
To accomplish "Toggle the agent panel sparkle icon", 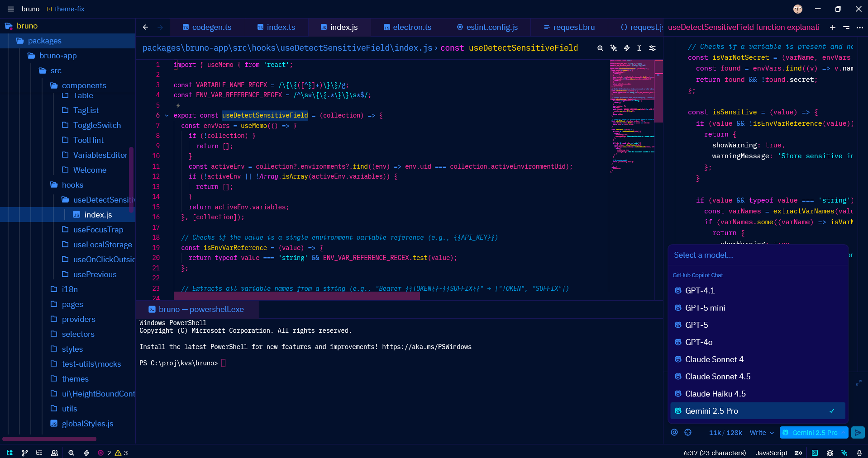I will (844, 453).
